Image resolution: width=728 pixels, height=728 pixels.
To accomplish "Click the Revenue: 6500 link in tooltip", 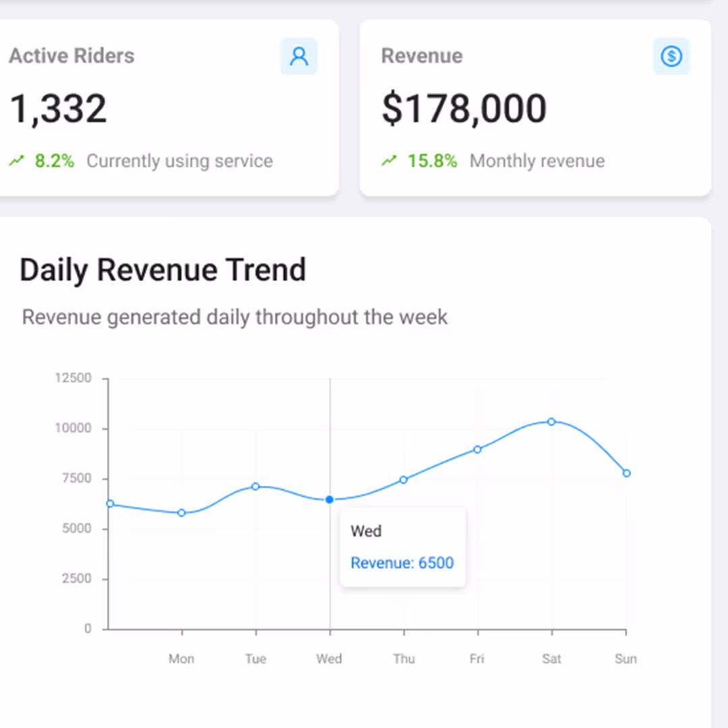I will click(x=402, y=563).
